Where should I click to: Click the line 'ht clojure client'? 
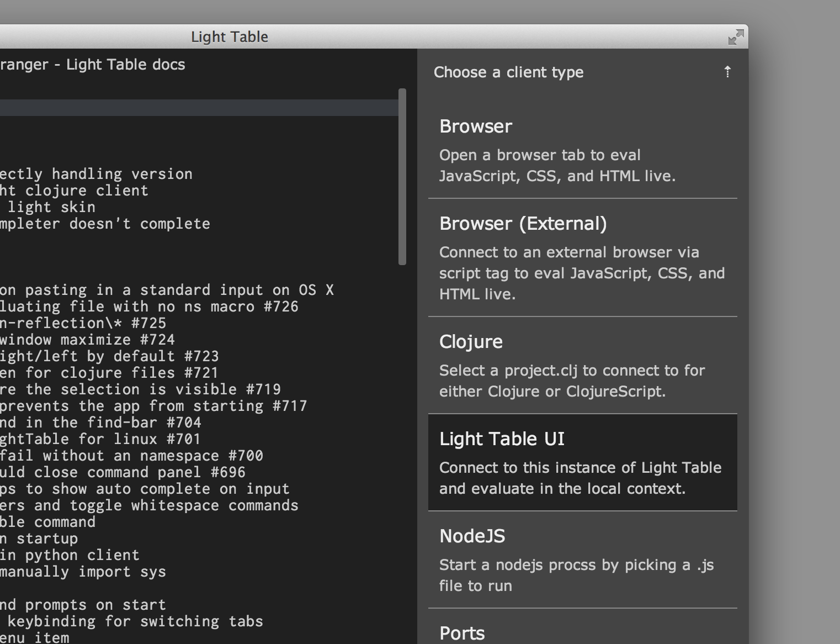coord(74,191)
